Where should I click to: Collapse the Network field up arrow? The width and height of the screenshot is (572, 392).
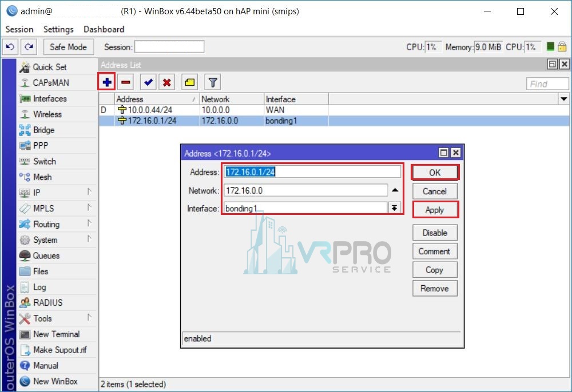point(395,190)
